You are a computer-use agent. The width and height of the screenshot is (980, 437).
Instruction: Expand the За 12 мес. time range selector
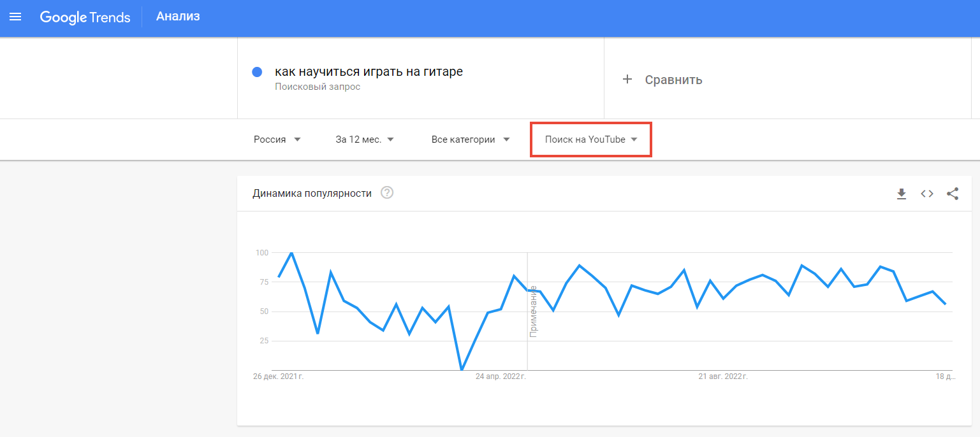pyautogui.click(x=365, y=139)
